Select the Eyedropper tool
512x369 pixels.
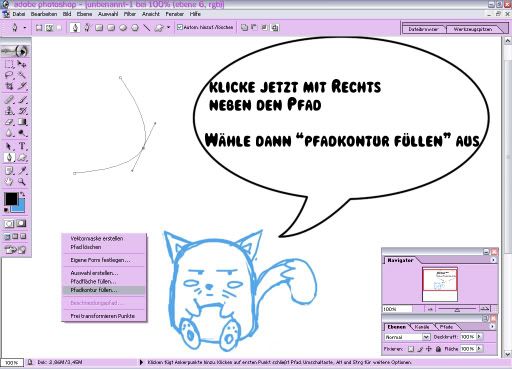point(22,171)
